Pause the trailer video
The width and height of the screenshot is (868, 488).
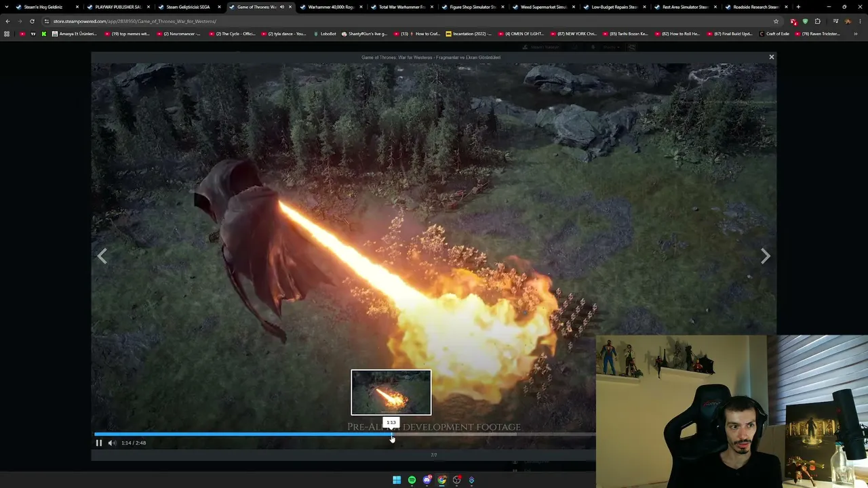pyautogui.click(x=98, y=443)
